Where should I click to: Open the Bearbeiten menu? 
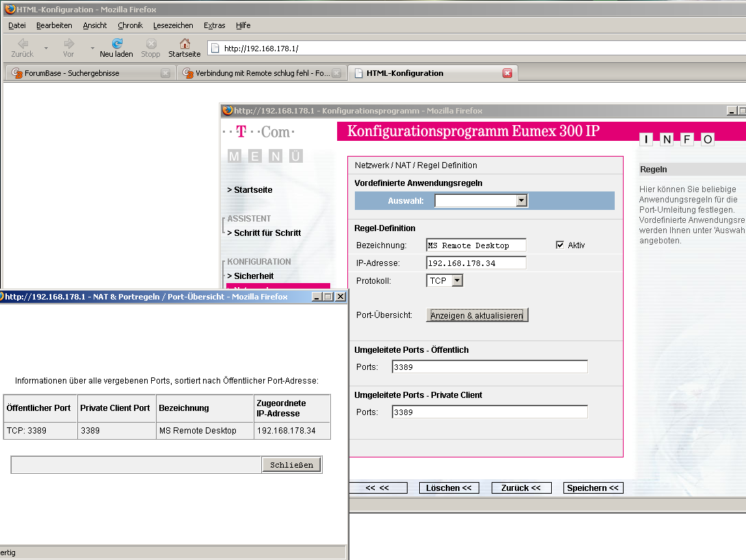point(54,25)
